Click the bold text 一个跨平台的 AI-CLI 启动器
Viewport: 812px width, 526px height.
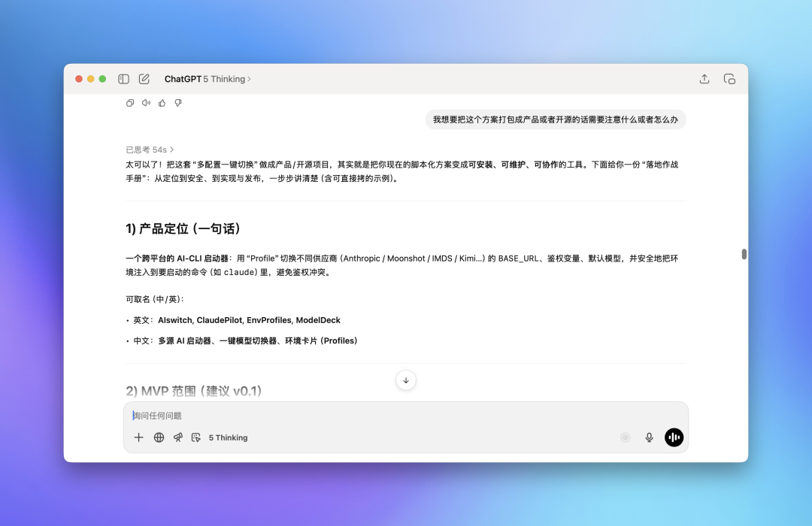(177, 258)
